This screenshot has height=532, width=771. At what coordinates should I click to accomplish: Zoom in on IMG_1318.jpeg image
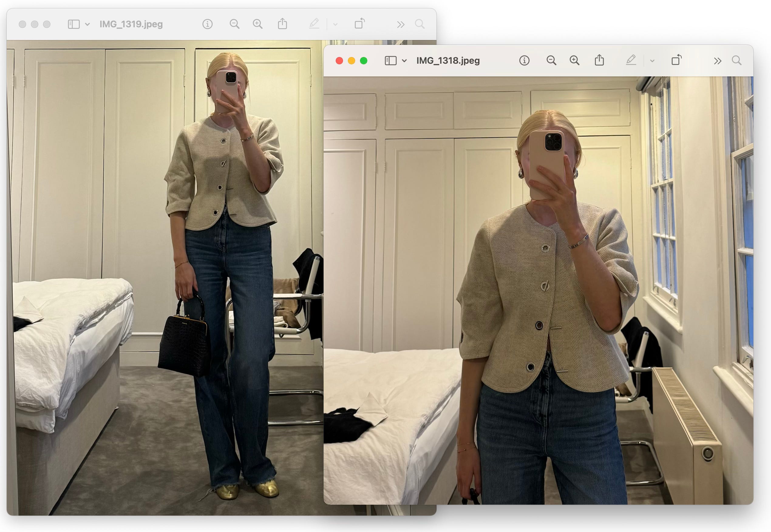574,61
